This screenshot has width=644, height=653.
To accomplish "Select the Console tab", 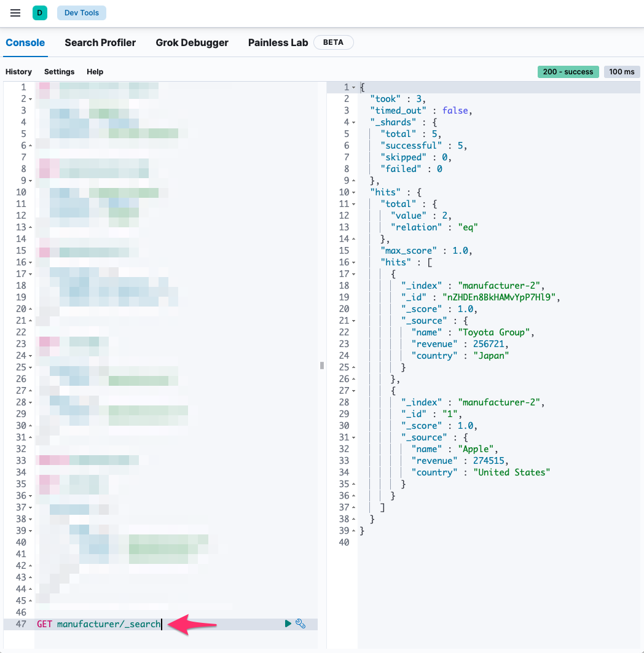I will pos(25,42).
